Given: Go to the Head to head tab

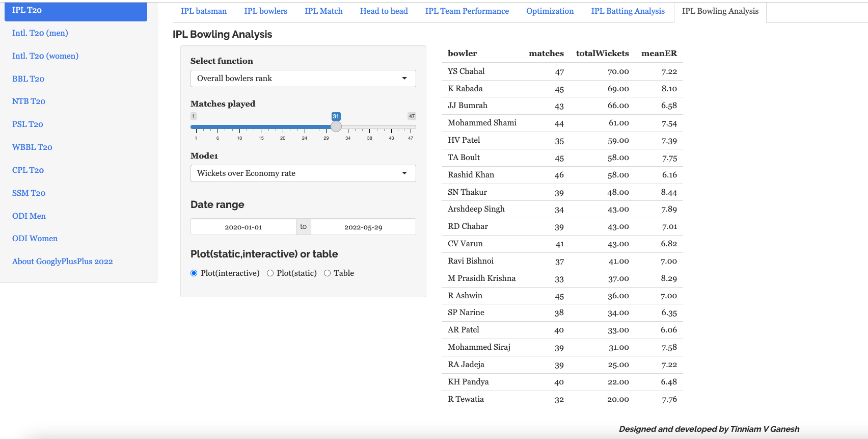Looking at the screenshot, I should click(x=384, y=11).
